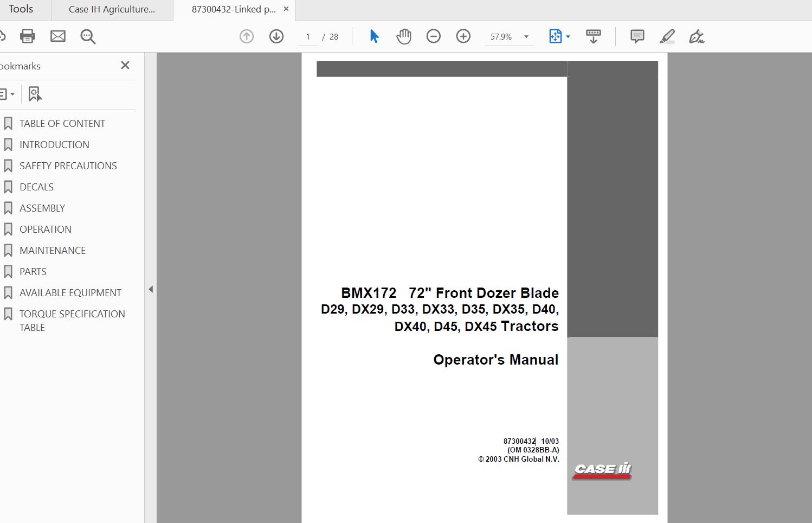Open the Find text magnifier tool
Image resolution: width=812 pixels, height=523 pixels.
click(88, 36)
